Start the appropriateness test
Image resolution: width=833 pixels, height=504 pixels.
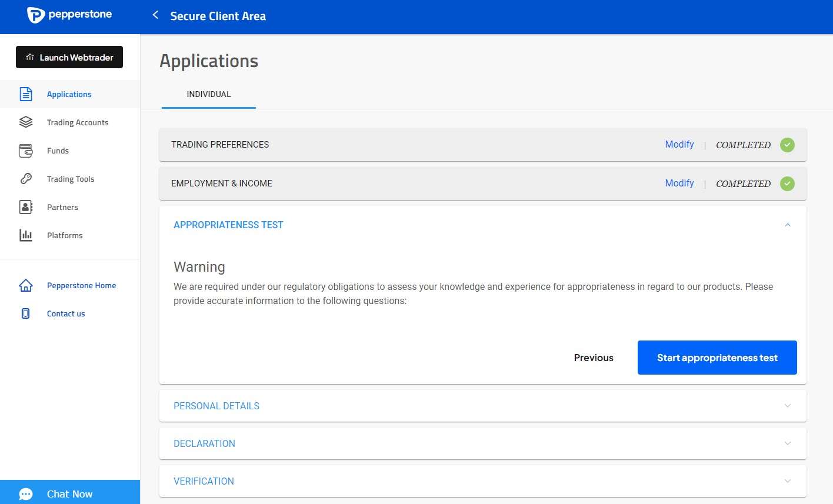[717, 358]
